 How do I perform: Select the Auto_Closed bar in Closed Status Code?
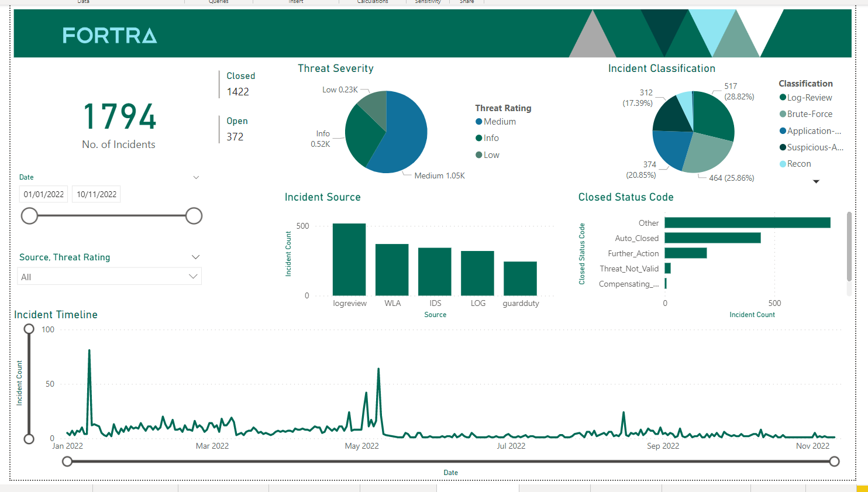712,238
